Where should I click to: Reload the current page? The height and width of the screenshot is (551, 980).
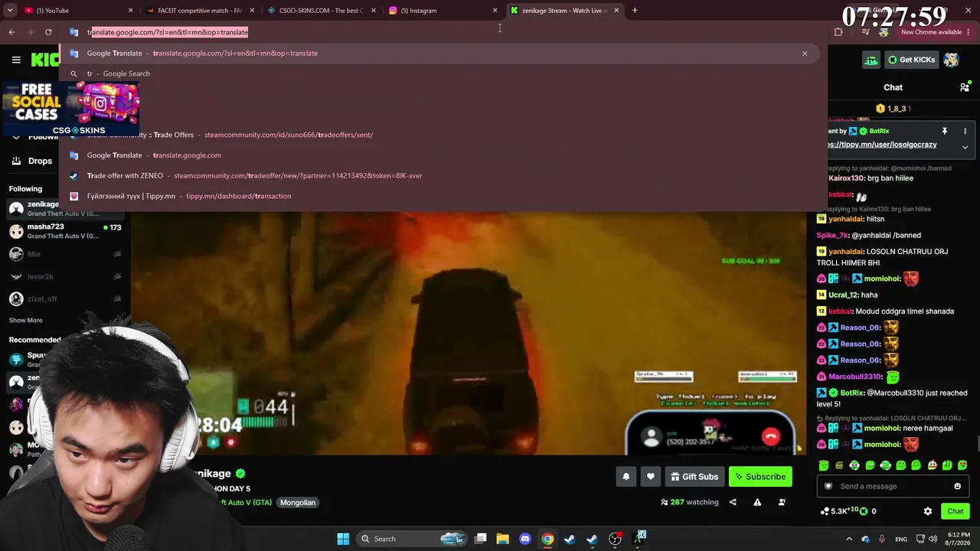click(x=48, y=32)
